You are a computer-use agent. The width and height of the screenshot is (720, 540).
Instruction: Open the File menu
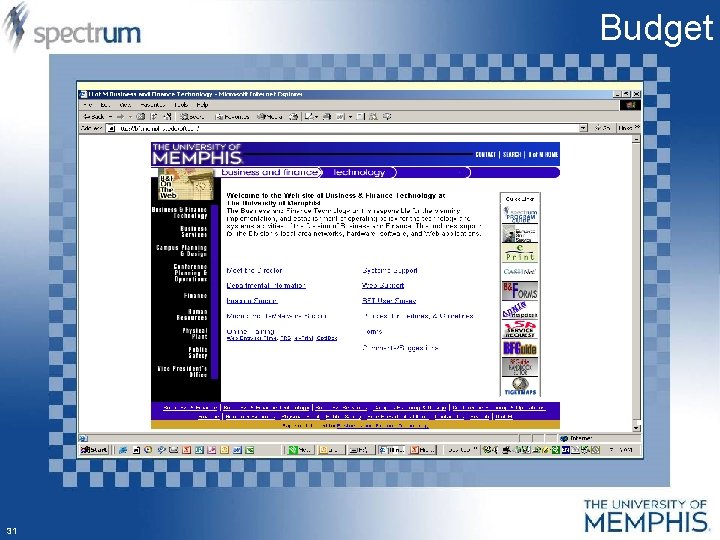coord(87,105)
